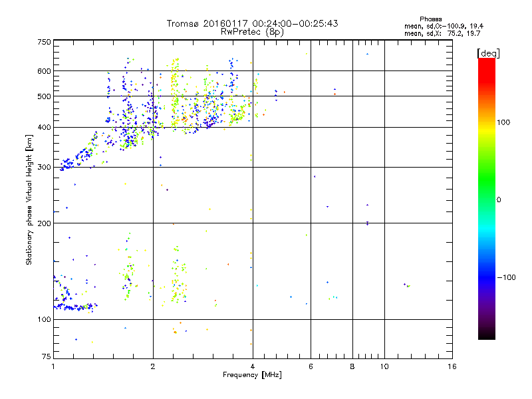This screenshot has width=532, height=399.
Task: Pick the blue colorbar region near -100
Action: (486, 277)
